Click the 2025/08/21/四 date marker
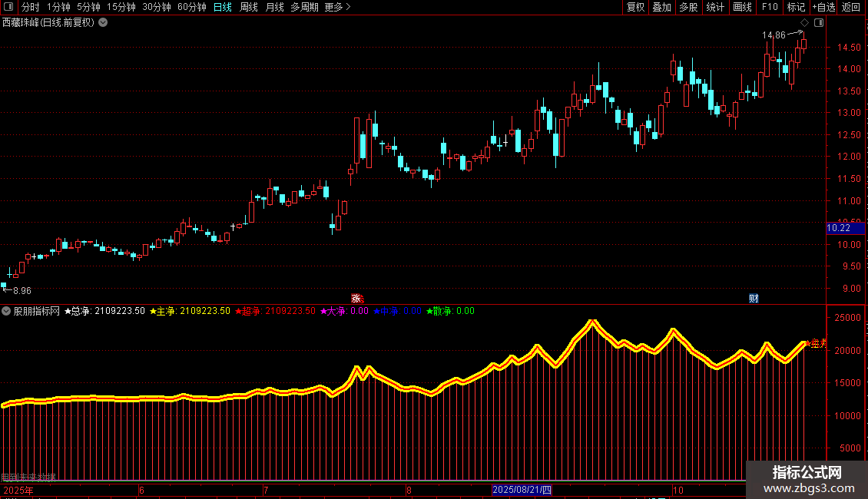The height and width of the screenshot is (499, 868). (522, 490)
